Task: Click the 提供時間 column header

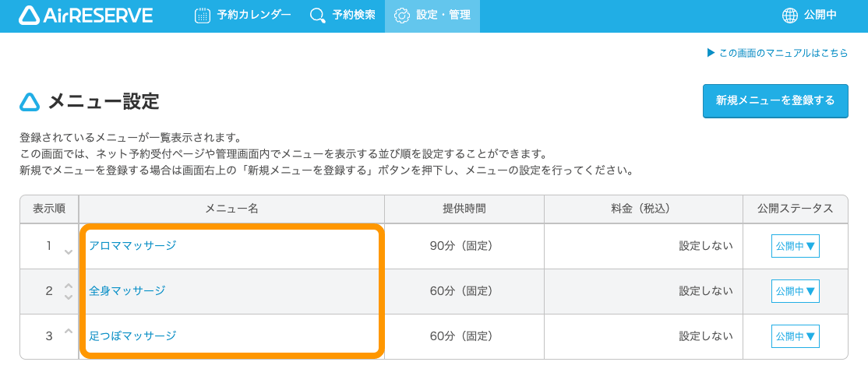Action: pyautogui.click(x=464, y=209)
